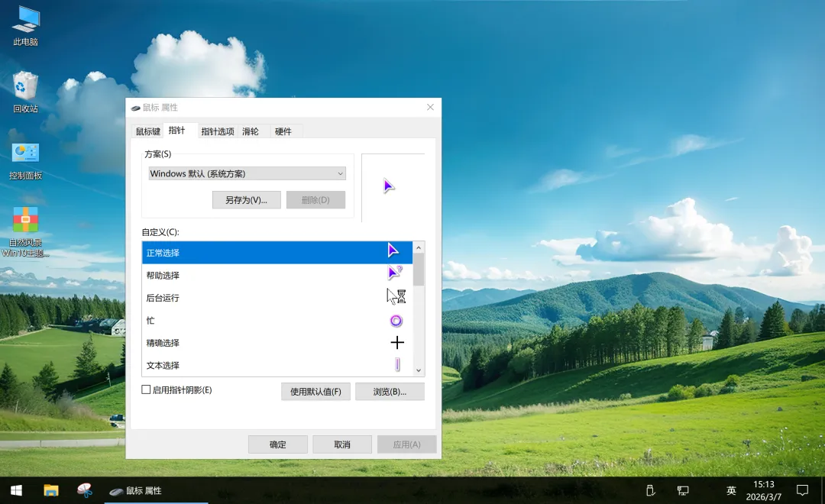Click the 另存为(V)... button
Viewport: 825px width, 504px height.
(246, 200)
